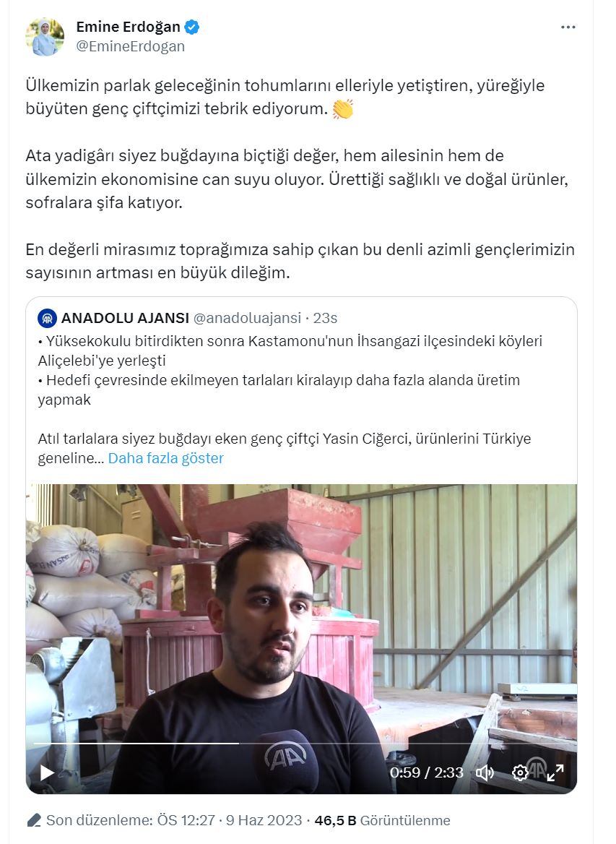Screen dimensions: 616x844
Task: Mute the video using the speaker icon
Action: 484,773
